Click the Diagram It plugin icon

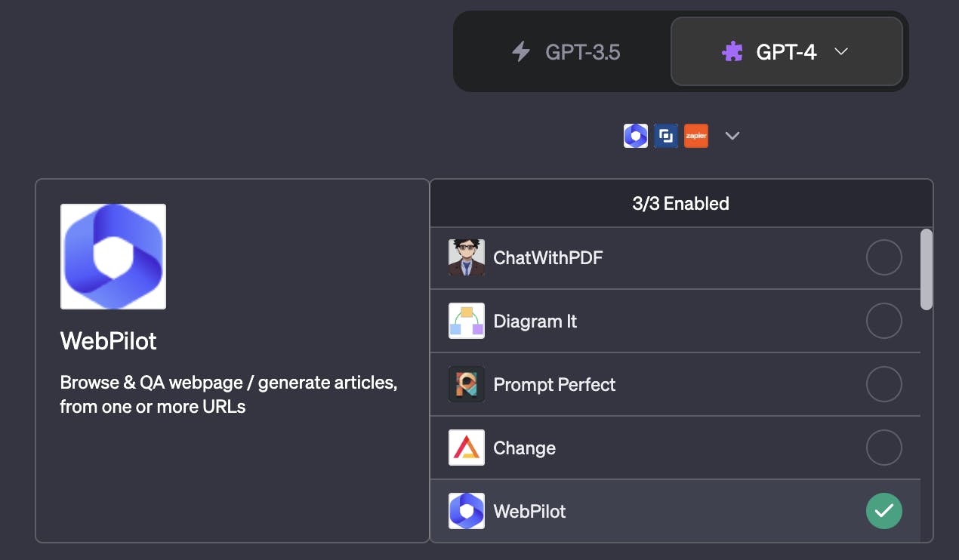pyautogui.click(x=466, y=322)
